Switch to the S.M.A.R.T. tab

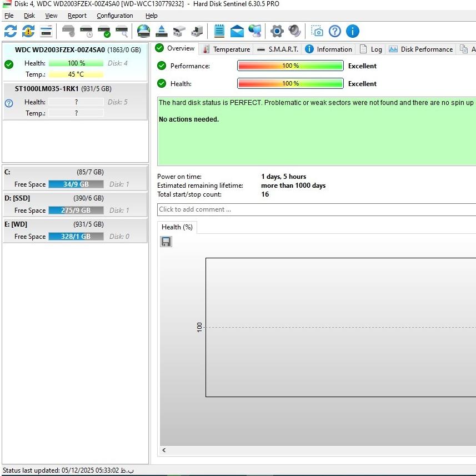tap(278, 49)
